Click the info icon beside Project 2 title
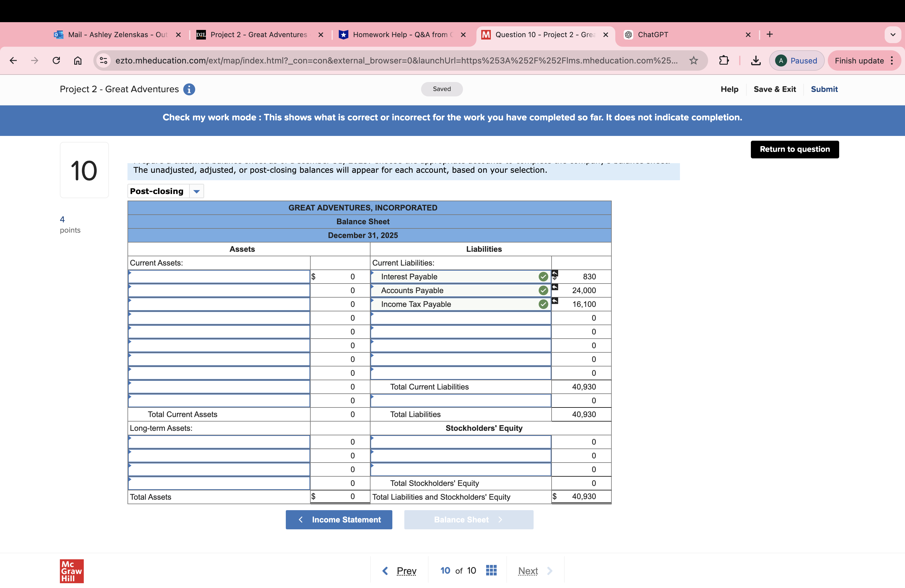The height and width of the screenshot is (588, 905). 189,90
